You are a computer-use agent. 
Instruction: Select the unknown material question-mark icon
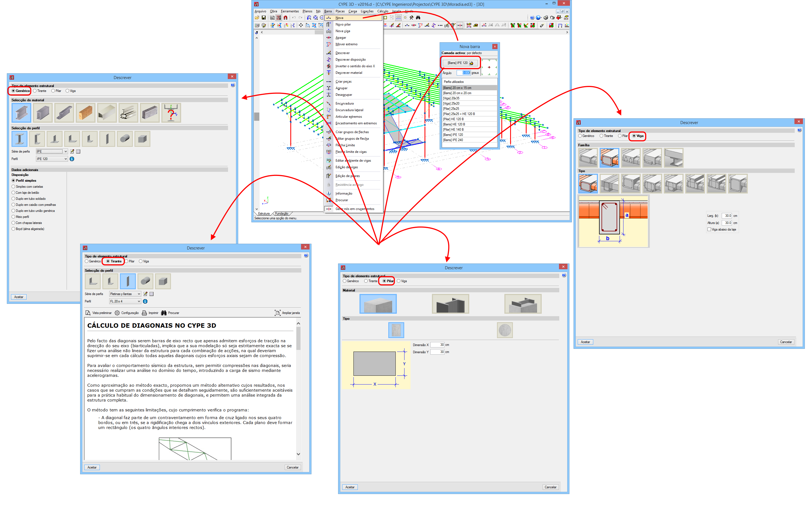[x=171, y=113]
